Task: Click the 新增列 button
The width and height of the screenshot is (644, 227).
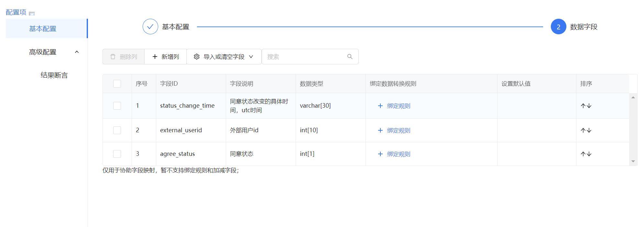Action: (x=165, y=57)
